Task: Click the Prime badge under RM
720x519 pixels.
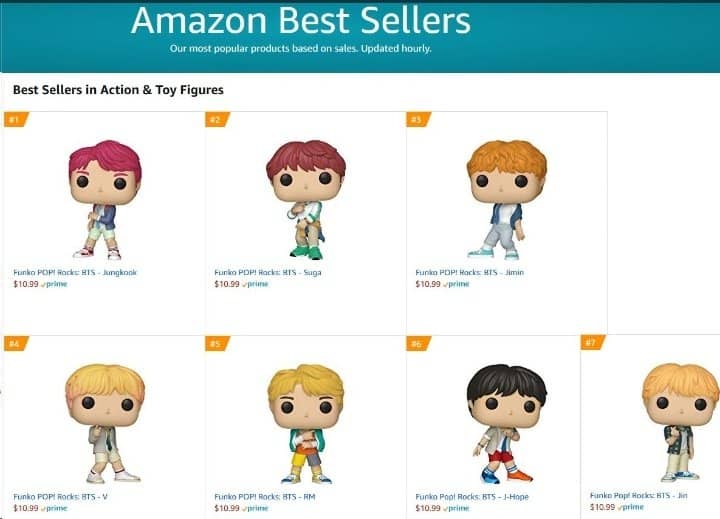Action: [255, 508]
